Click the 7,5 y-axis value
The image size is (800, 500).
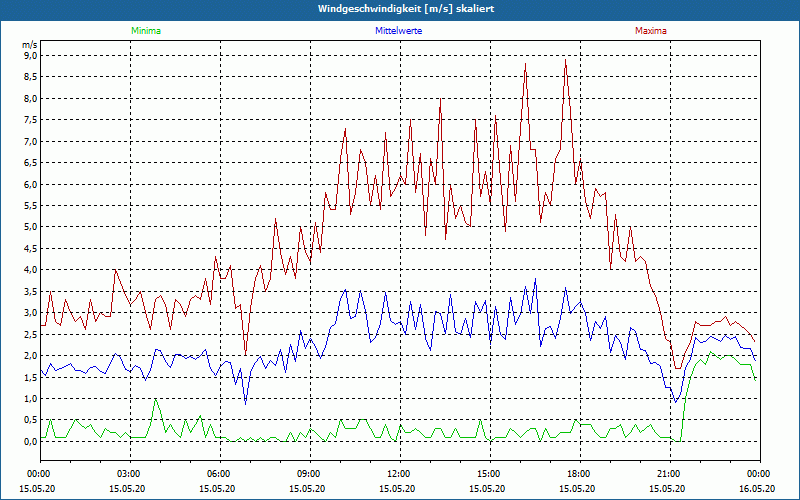[x=32, y=119]
